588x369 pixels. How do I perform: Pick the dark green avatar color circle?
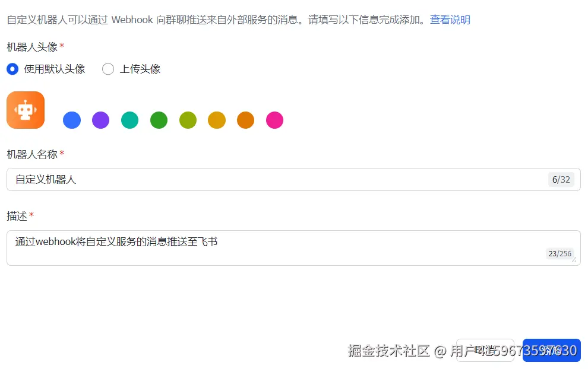159,120
